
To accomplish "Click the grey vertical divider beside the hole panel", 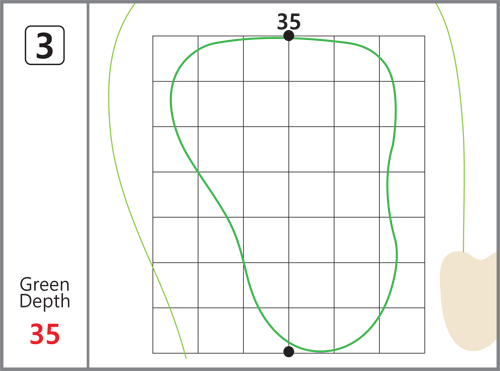I will click(88, 185).
